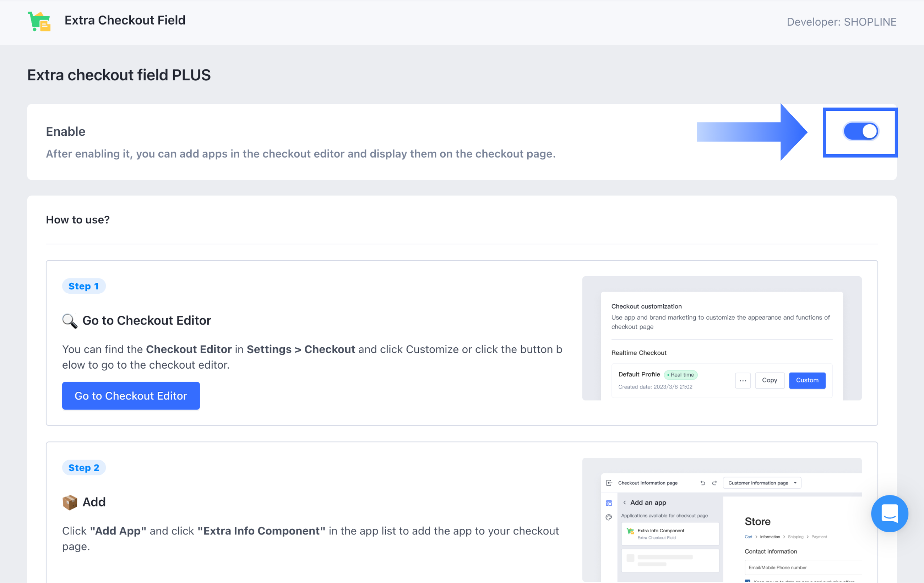Open the Customer information page dropdown
924x583 pixels.
tap(762, 483)
